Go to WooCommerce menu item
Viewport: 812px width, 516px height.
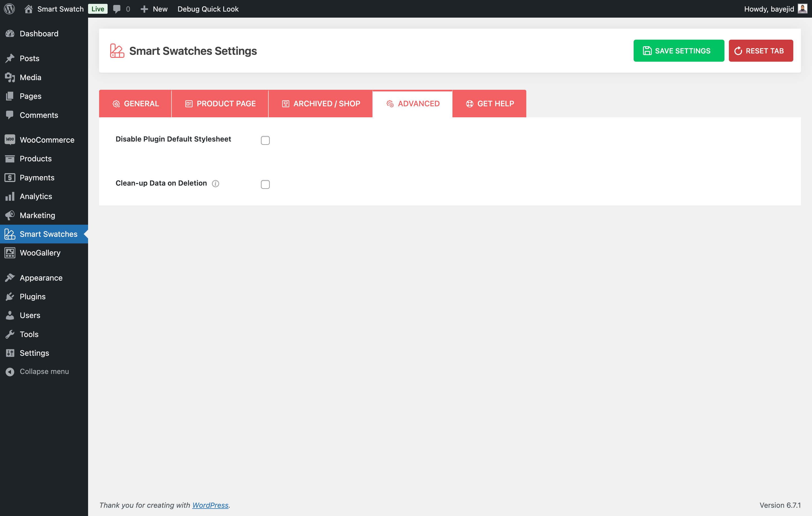[44, 140]
